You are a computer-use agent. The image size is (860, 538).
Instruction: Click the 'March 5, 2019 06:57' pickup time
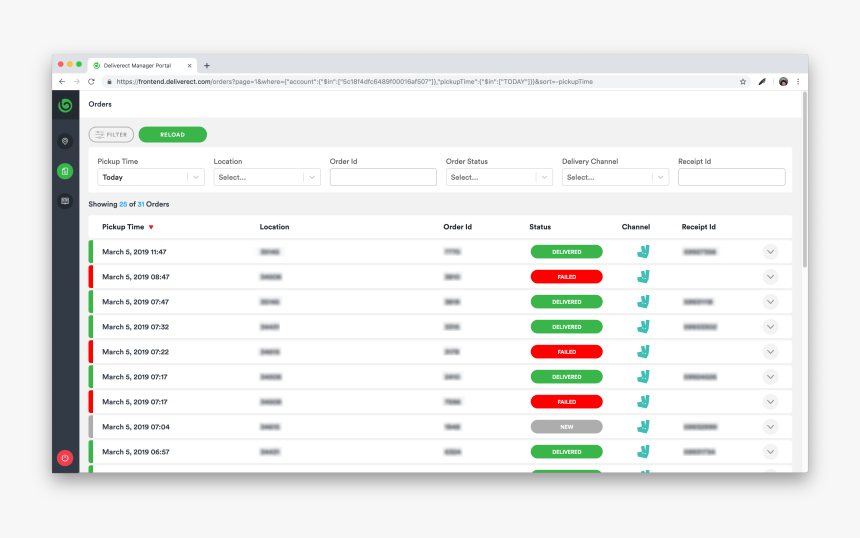135,452
